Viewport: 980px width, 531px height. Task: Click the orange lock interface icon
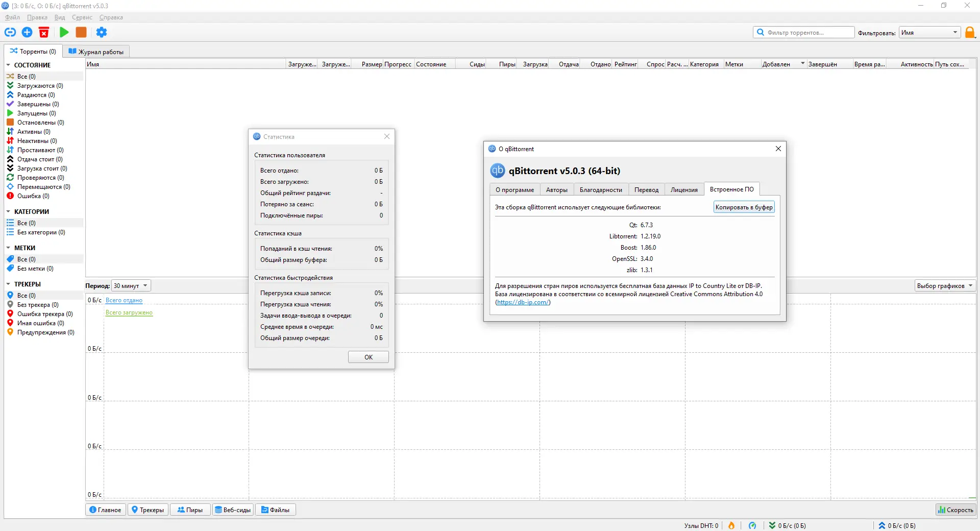[970, 33]
